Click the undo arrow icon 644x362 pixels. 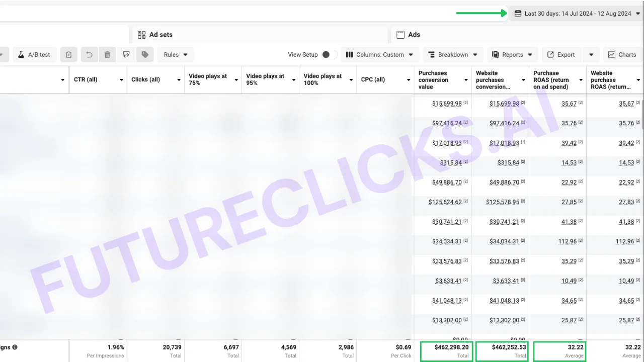(x=89, y=54)
